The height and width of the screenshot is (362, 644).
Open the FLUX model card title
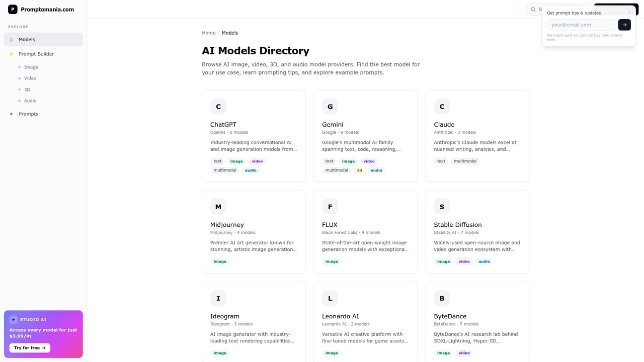point(330,225)
